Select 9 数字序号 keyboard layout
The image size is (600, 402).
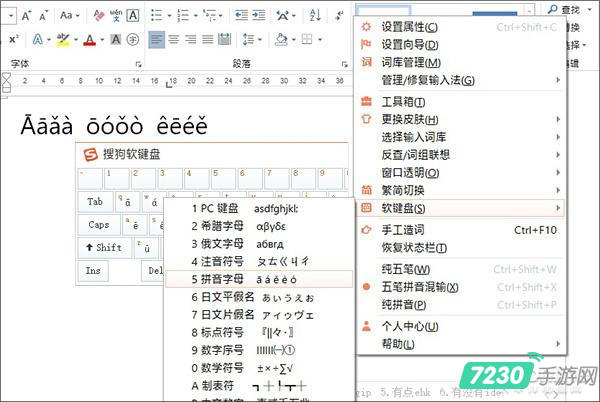[x=259, y=350]
